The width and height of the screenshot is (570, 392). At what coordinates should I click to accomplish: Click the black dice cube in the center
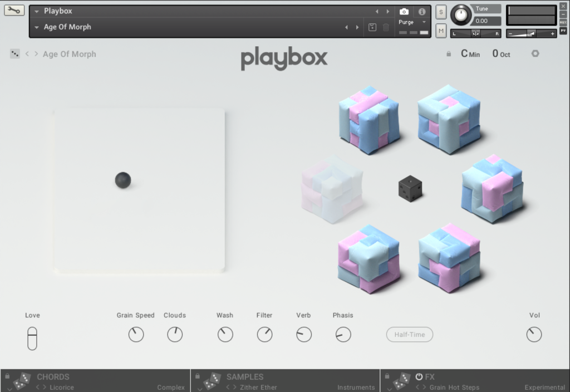tap(410, 189)
